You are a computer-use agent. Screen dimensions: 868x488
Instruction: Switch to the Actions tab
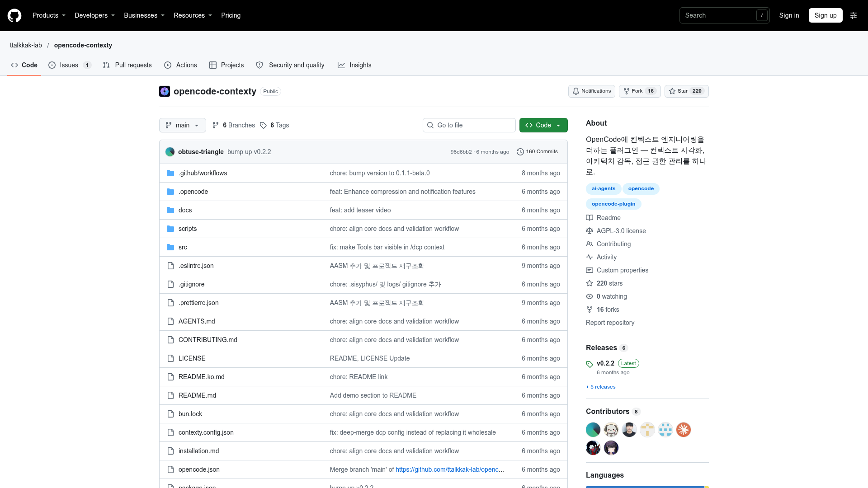click(180, 65)
